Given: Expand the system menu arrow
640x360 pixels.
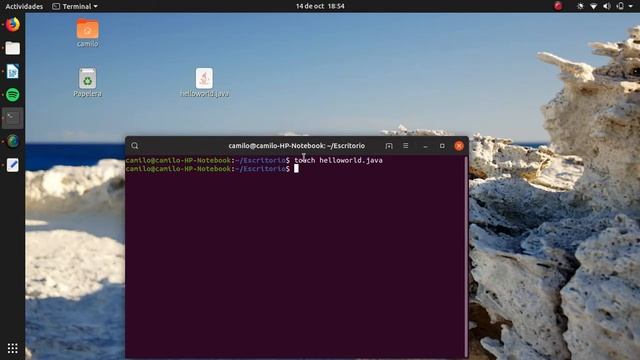Looking at the screenshot, I should pos(631,7).
